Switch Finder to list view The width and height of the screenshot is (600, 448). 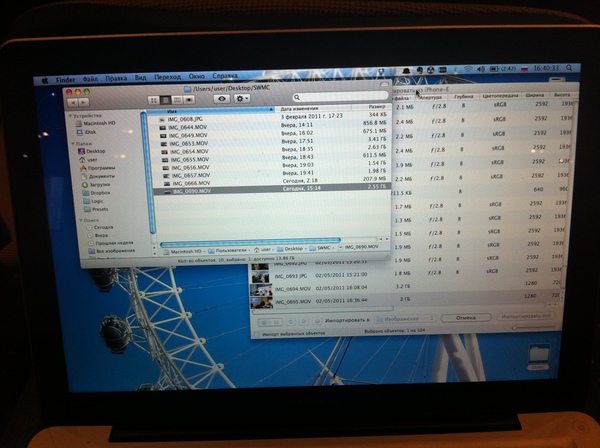tap(165, 100)
